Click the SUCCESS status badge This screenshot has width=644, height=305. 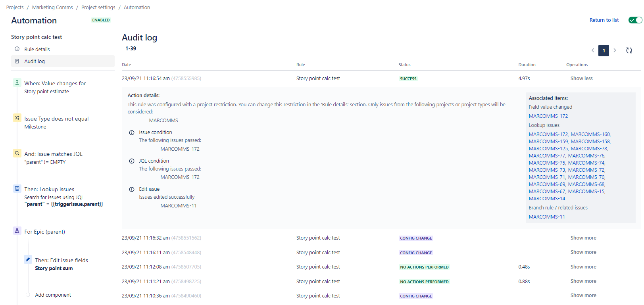tap(408, 79)
